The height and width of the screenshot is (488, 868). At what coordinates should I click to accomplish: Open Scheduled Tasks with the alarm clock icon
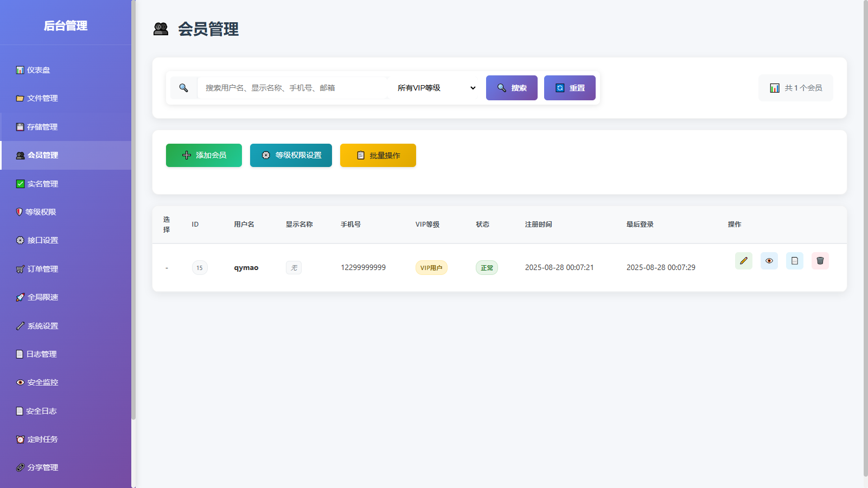tap(42, 439)
